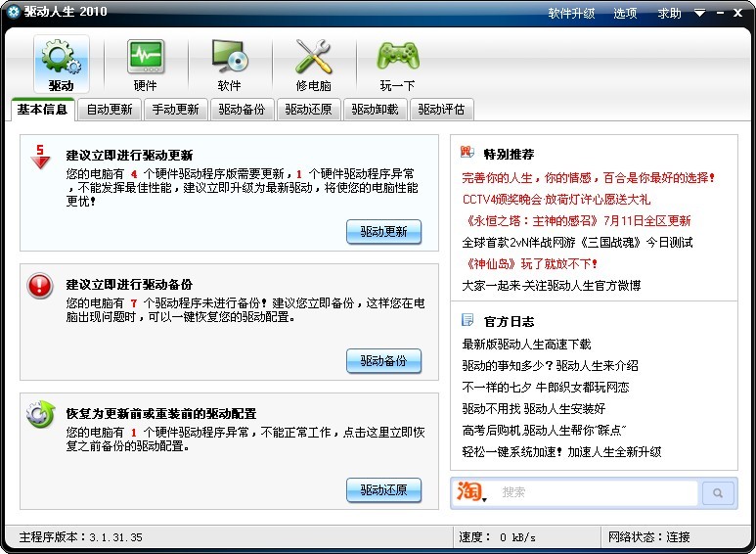
Task: Switch to the 驱动卸载 tab
Action: (x=375, y=110)
